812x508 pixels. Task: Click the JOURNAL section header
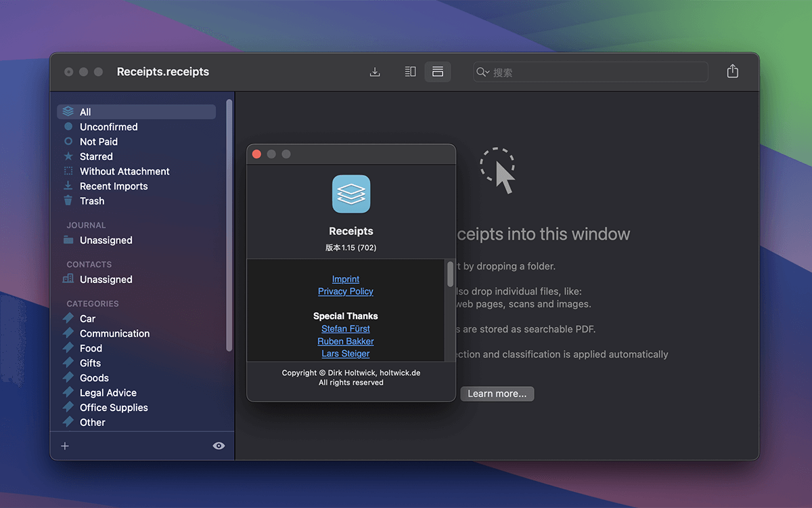(86, 226)
